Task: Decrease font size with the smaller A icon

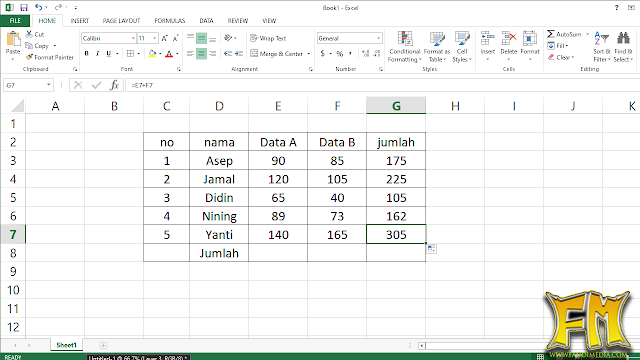Action: [x=176, y=38]
